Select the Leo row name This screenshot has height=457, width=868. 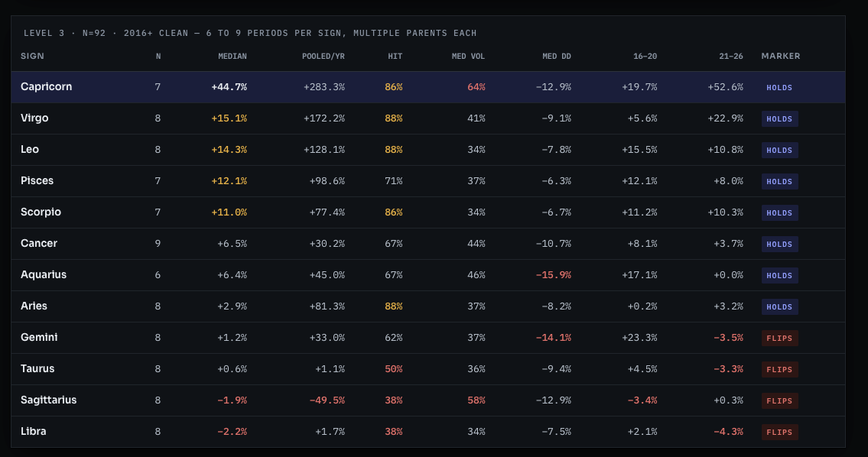(x=29, y=149)
